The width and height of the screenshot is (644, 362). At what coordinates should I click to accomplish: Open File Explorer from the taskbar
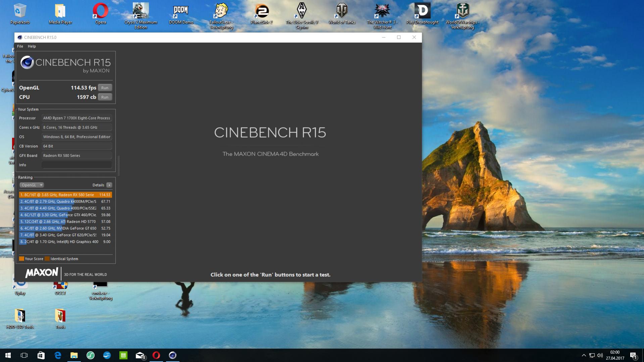[x=74, y=355]
